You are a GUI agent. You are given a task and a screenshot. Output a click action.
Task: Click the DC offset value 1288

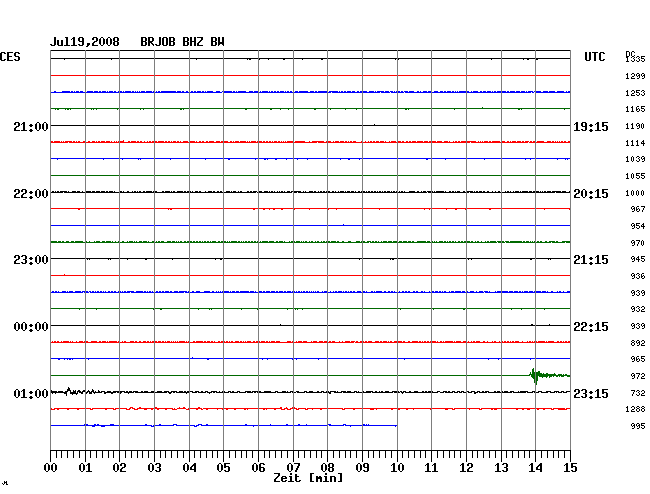point(635,409)
